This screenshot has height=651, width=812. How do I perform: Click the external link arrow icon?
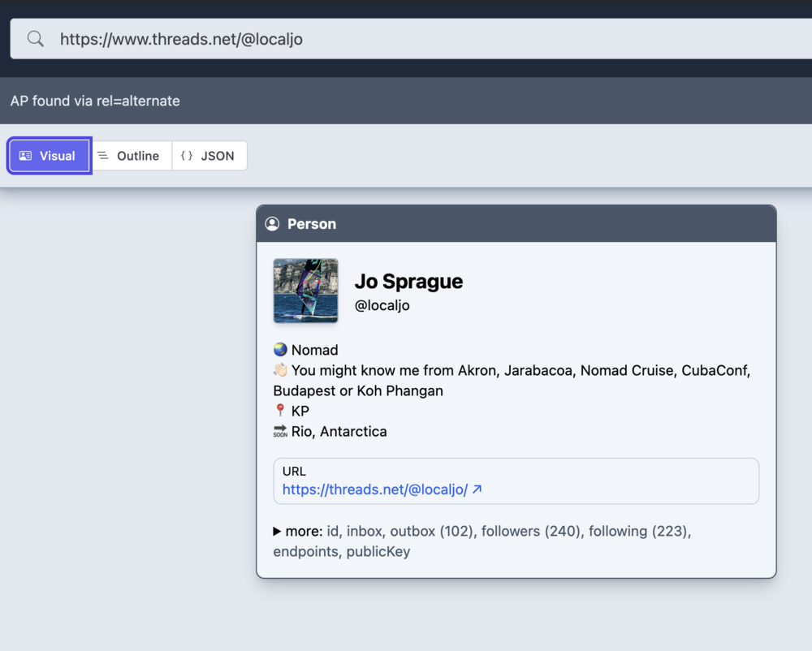pos(477,489)
